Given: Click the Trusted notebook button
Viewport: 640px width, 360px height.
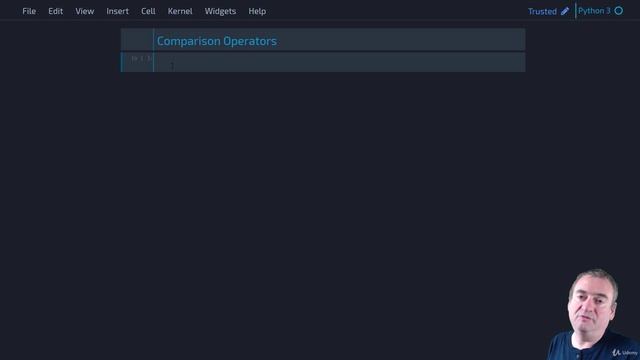Looking at the screenshot, I should pos(542,11).
